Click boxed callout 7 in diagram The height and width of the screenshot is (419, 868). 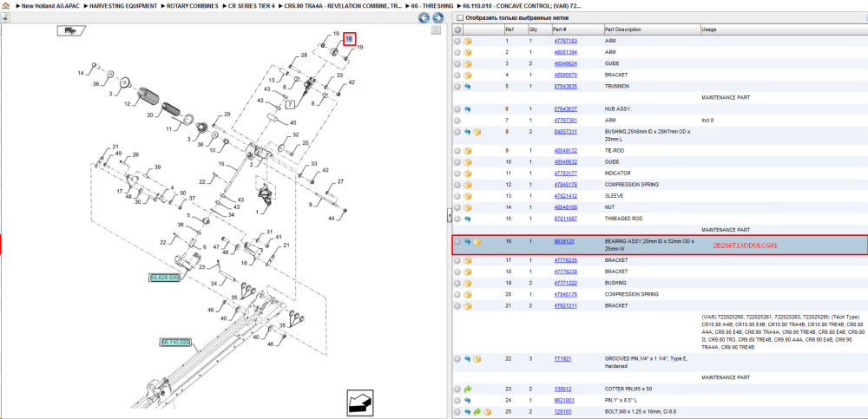(290, 103)
